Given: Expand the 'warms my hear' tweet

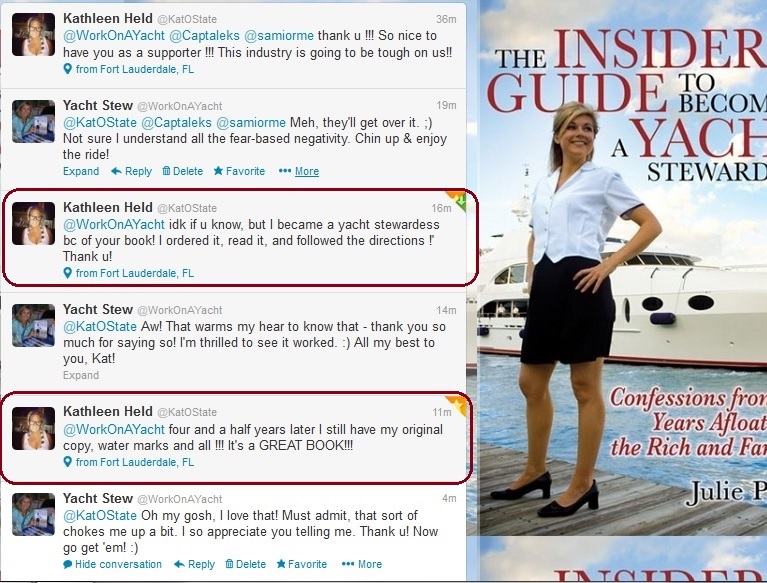Looking at the screenshot, I should (81, 375).
